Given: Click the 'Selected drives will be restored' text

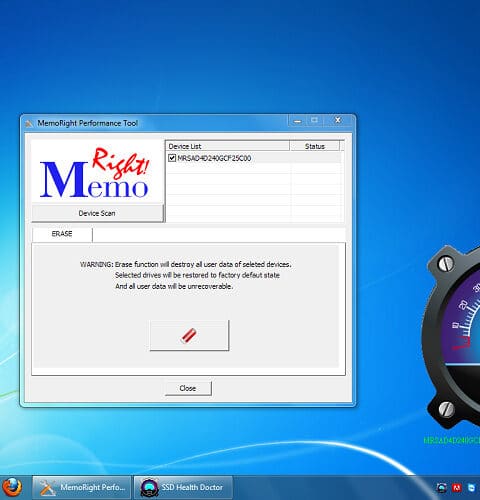Looking at the screenshot, I should click(197, 275).
